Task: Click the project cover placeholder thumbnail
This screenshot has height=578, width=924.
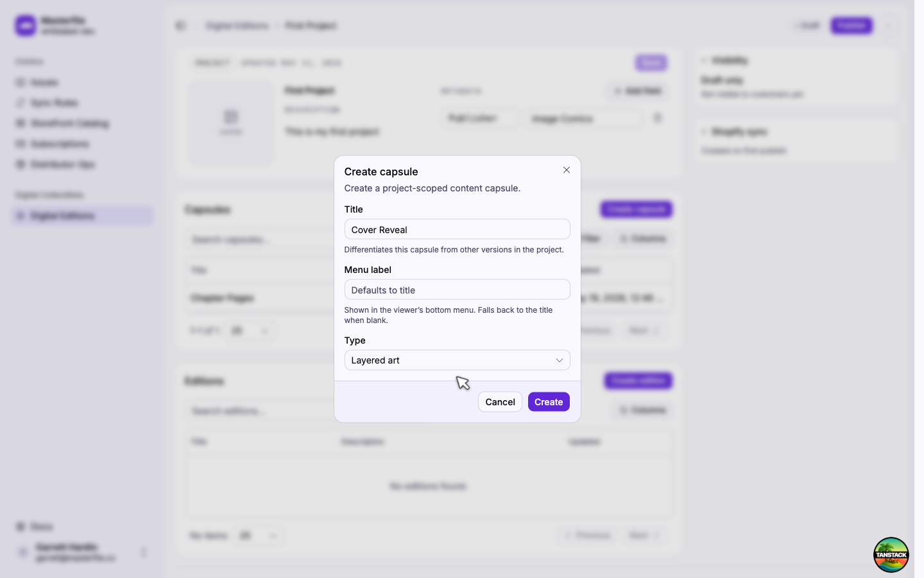Action: [x=230, y=122]
